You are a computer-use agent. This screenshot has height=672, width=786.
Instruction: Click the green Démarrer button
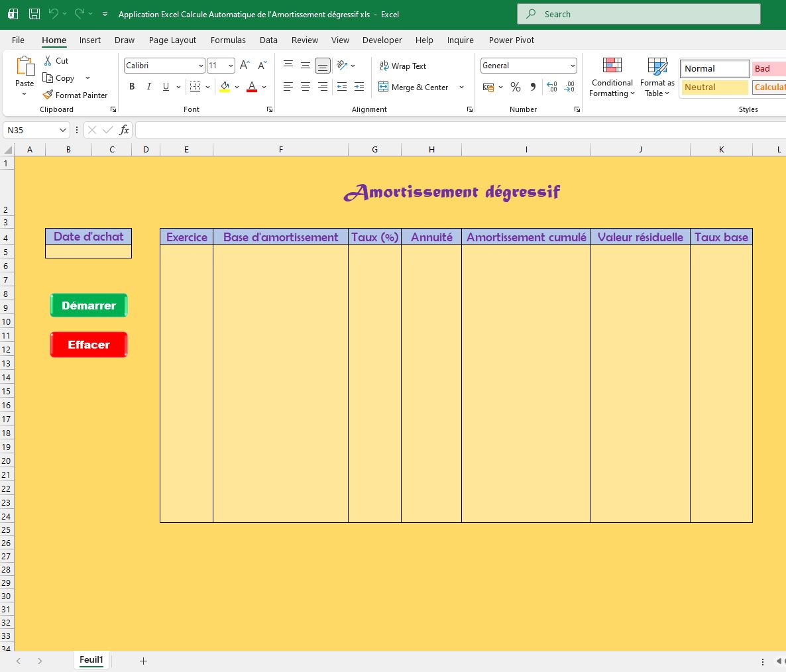coord(89,305)
